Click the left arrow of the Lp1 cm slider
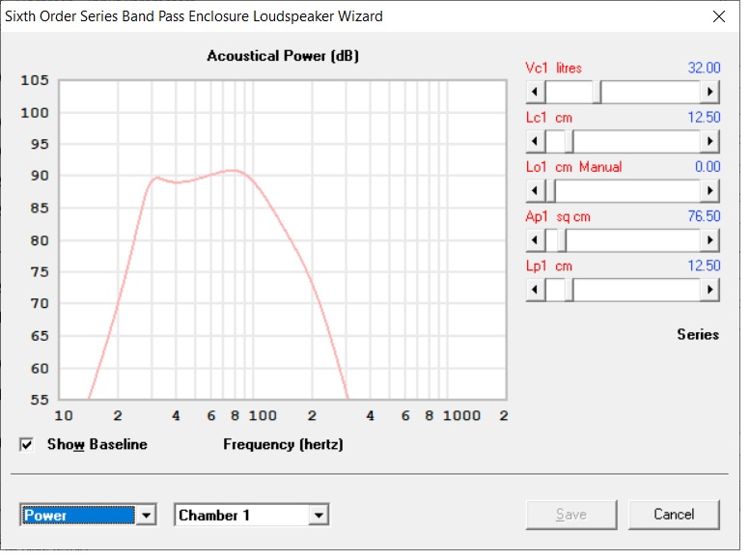This screenshot has height=560, width=750. coord(536,290)
